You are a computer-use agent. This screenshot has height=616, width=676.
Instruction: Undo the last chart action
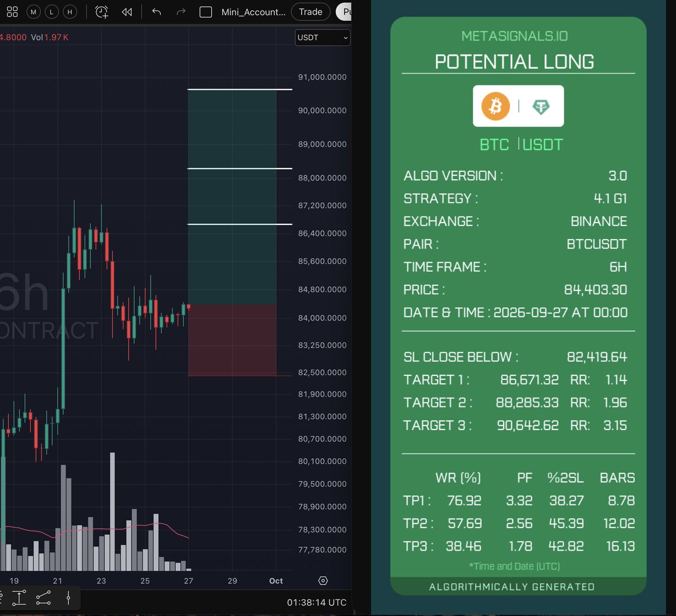pyautogui.click(x=157, y=12)
